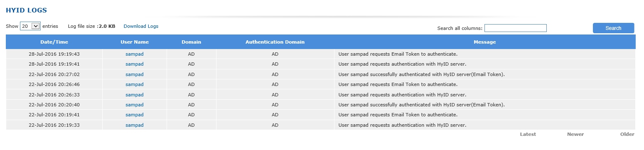
Task: Click Email Token request message at 20:26:46
Action: [x=398, y=84]
